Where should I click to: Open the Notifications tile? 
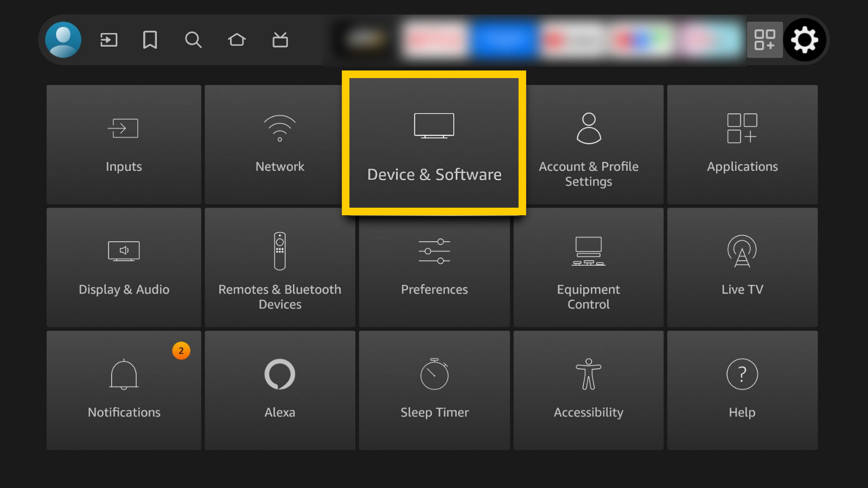[x=124, y=390]
